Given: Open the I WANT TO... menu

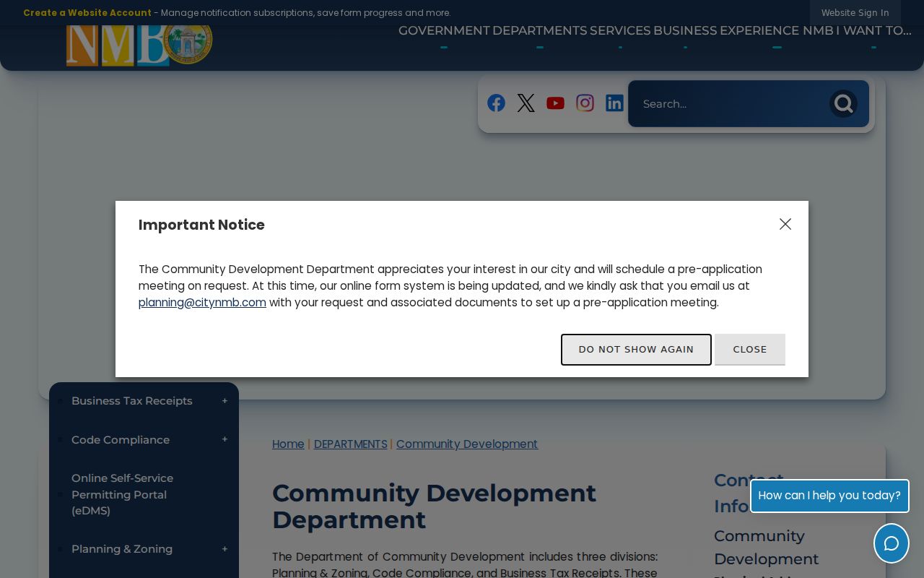Looking at the screenshot, I should [873, 30].
